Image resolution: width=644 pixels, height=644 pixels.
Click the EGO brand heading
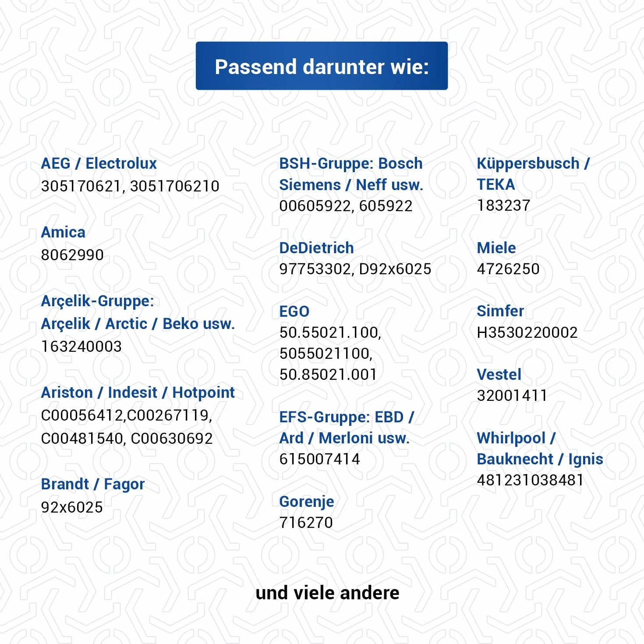pyautogui.click(x=294, y=311)
